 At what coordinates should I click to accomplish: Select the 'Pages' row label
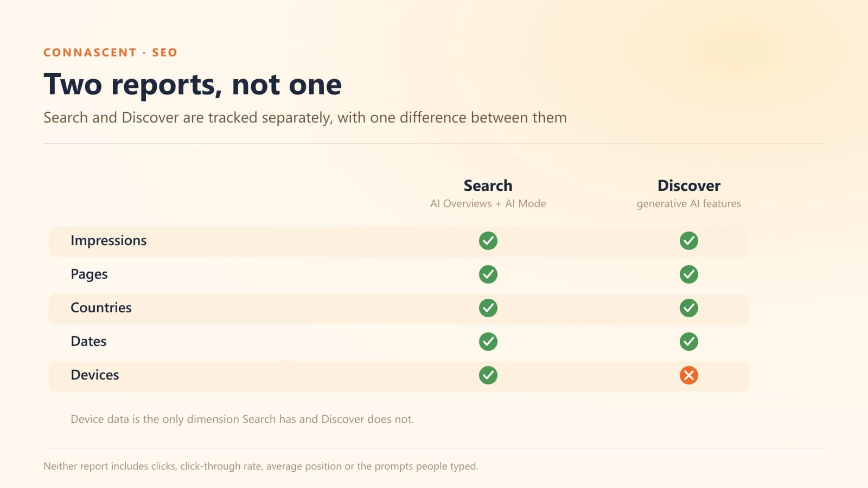[89, 274]
